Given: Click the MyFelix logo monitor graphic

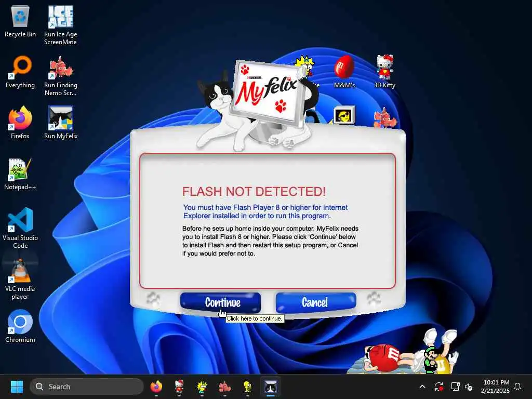Looking at the screenshot, I should [x=268, y=94].
